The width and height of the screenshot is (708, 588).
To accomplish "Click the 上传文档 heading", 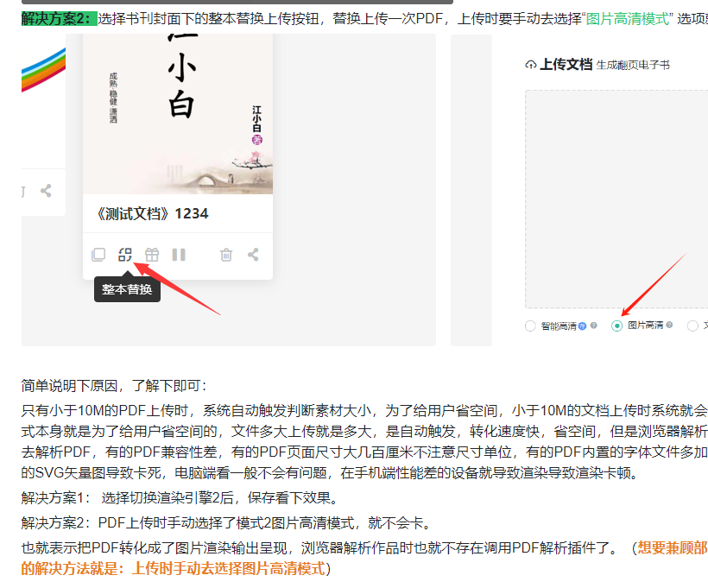I will click(x=566, y=65).
